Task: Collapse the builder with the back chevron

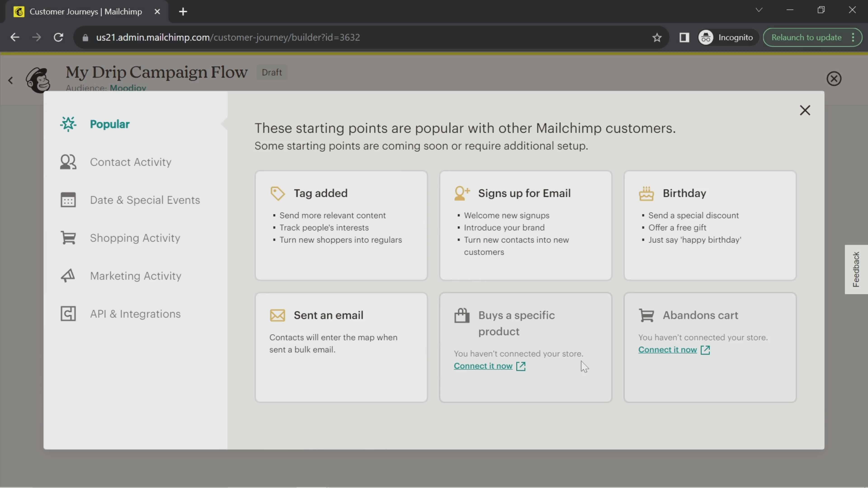Action: point(10,80)
